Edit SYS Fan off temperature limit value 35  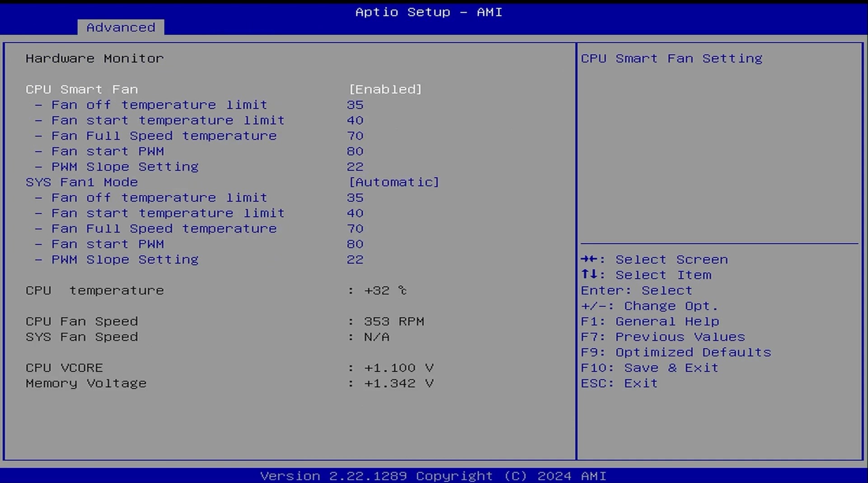[355, 198]
